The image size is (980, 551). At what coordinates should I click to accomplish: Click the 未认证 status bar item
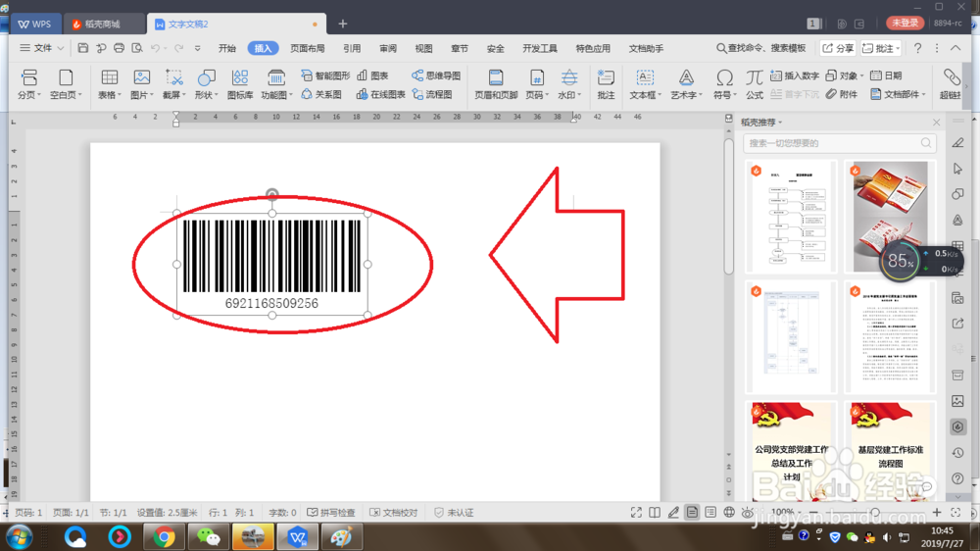pyautogui.click(x=454, y=512)
